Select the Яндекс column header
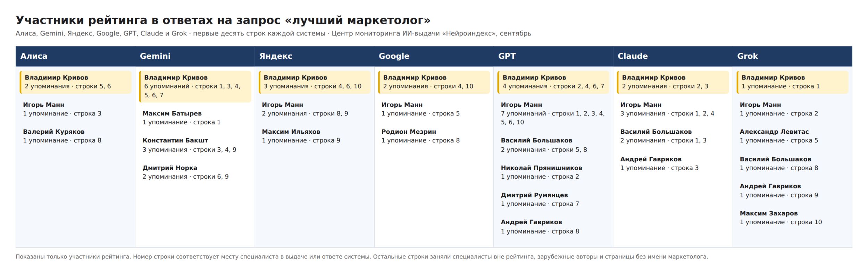The height and width of the screenshot is (278, 868). coord(315,56)
